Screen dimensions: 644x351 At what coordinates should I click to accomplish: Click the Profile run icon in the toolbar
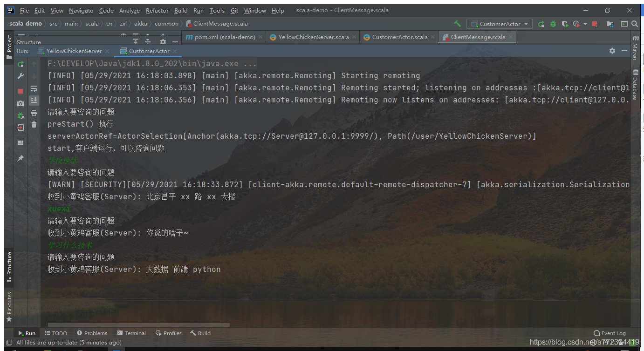(x=576, y=24)
